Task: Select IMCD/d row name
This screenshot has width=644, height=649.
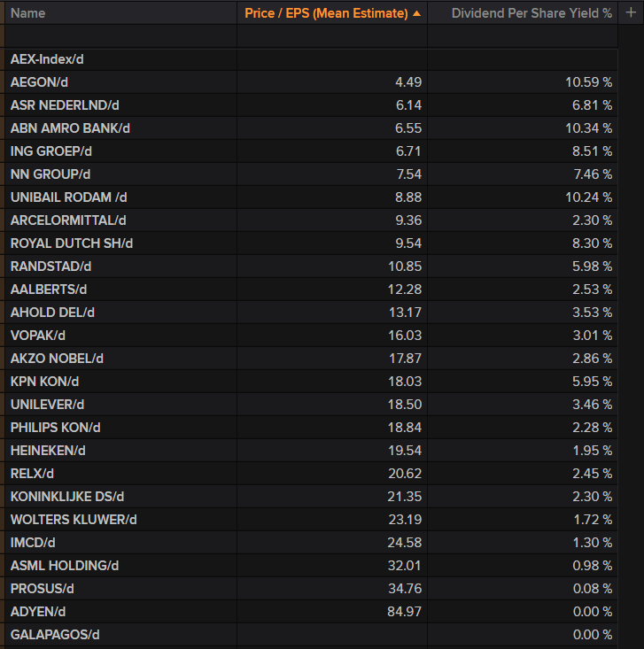Action: click(x=33, y=543)
